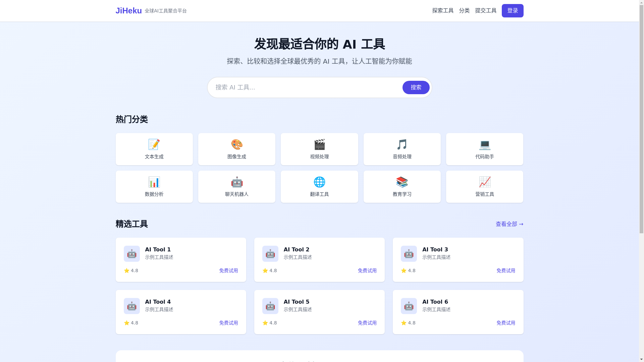Click 免费试用 for AI Tool 6
The height and width of the screenshot is (362, 644).
click(x=506, y=323)
